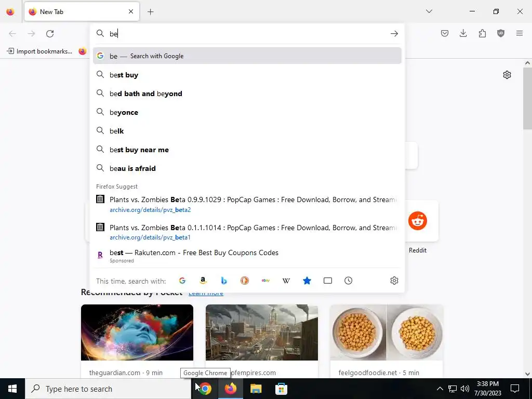Search within Bookmarks star icon
Screen dimensions: 532x399
point(307,281)
